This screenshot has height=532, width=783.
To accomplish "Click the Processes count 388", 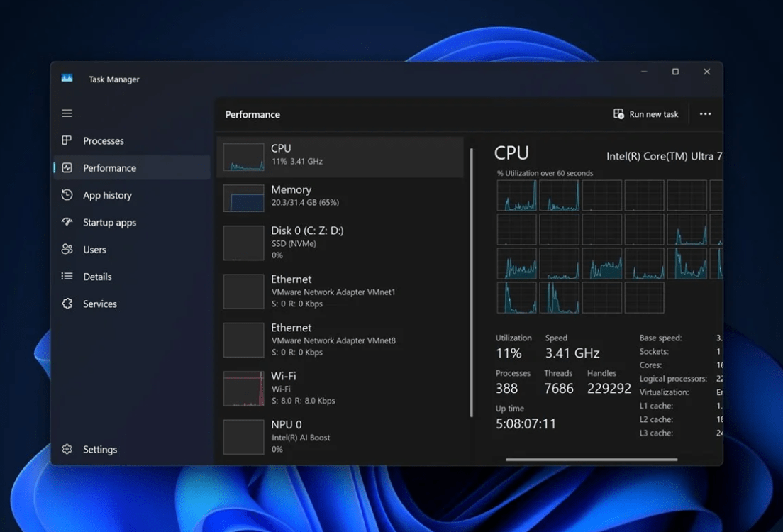I will pos(506,388).
